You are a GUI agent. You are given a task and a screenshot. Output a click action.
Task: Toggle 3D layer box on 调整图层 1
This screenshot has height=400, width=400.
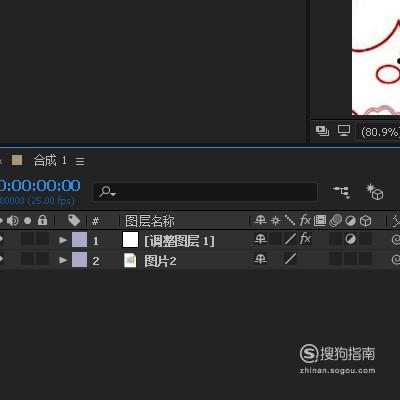(366, 239)
